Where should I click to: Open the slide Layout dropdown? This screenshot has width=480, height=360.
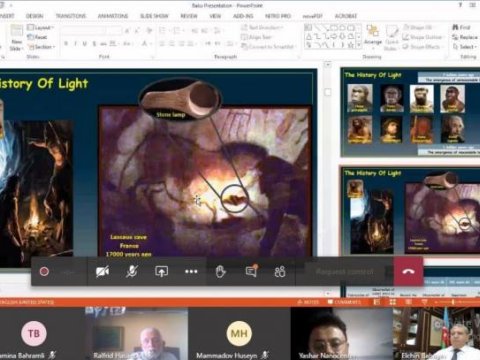[40, 27]
